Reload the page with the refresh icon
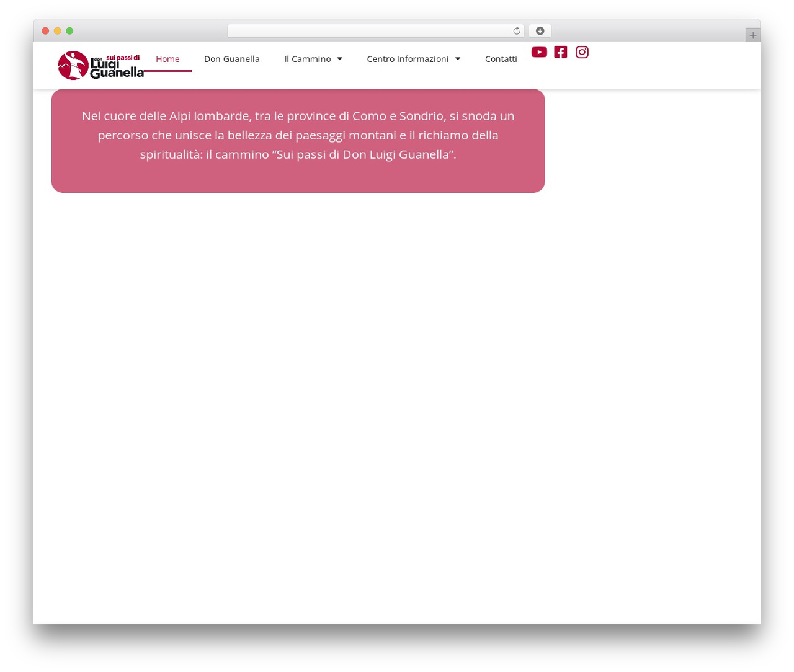This screenshot has width=794, height=672. point(517,31)
